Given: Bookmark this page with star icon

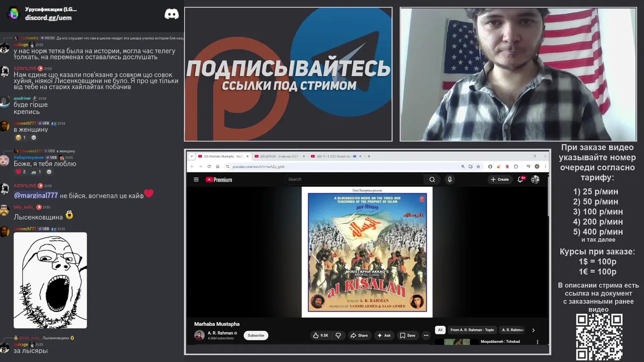Looking at the screenshot, I should coord(478,166).
